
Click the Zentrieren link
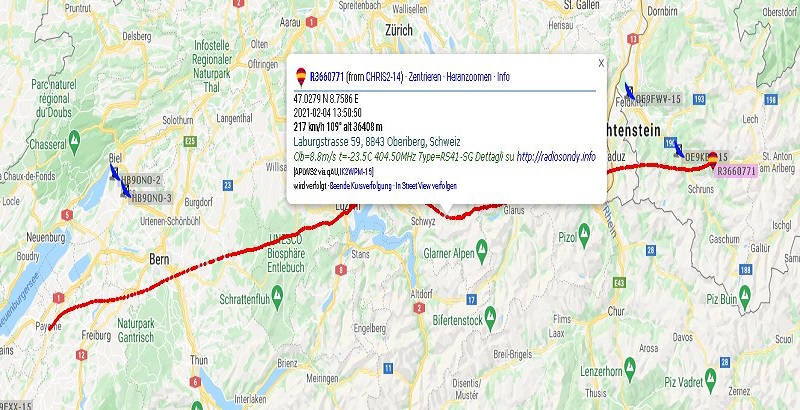(425, 77)
